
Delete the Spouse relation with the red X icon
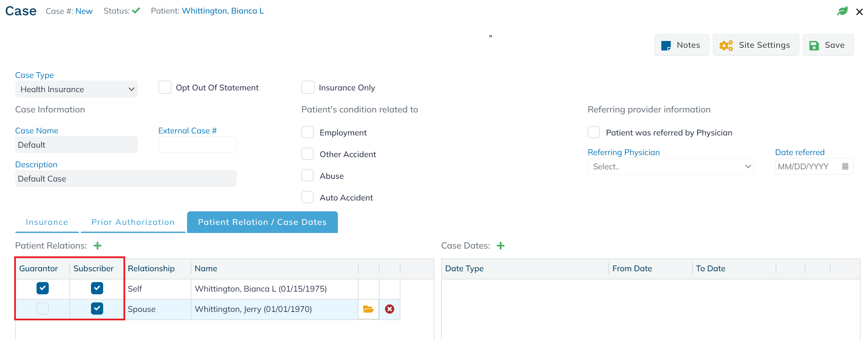pos(390,309)
